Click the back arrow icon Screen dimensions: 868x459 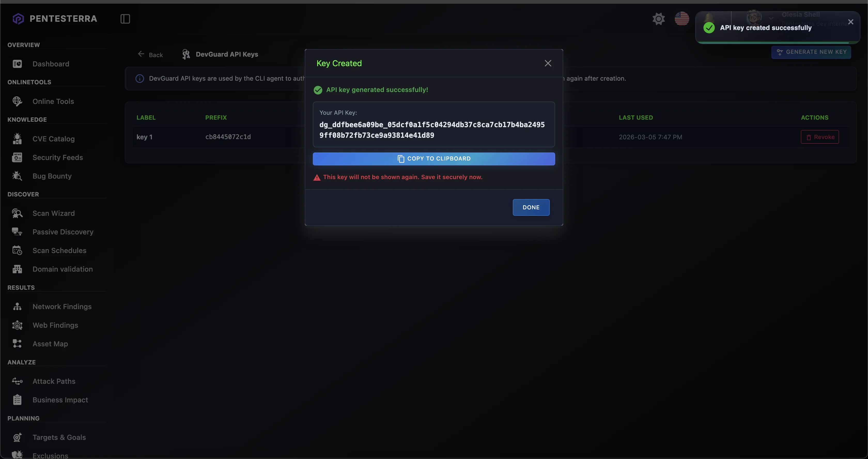141,54
